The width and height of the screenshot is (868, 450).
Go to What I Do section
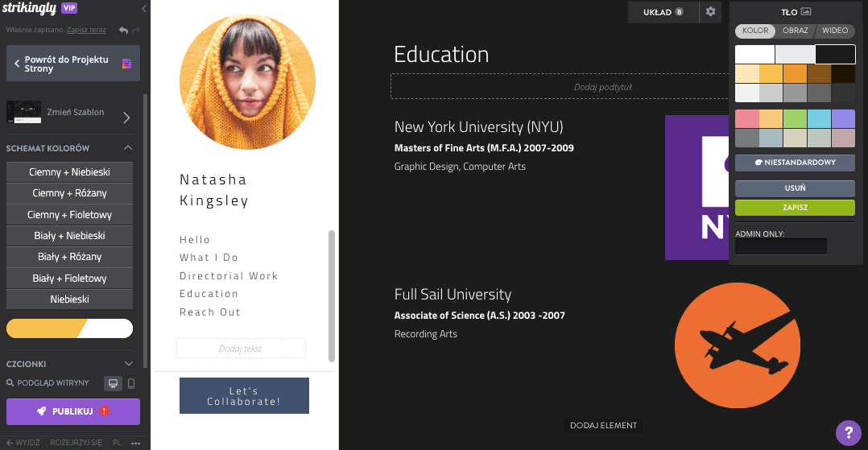point(209,258)
